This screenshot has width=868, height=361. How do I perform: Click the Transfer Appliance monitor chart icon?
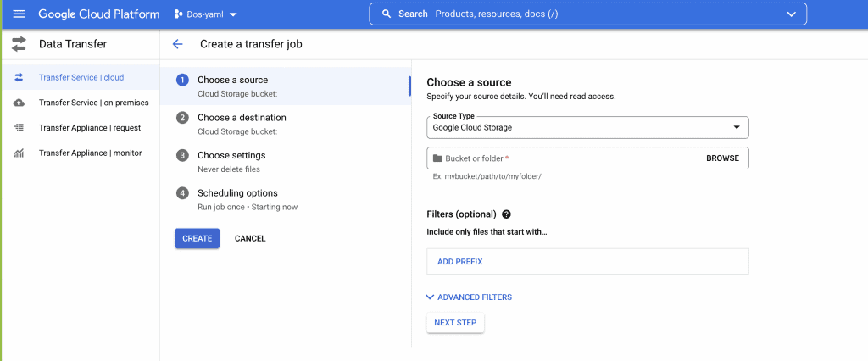tap(19, 153)
